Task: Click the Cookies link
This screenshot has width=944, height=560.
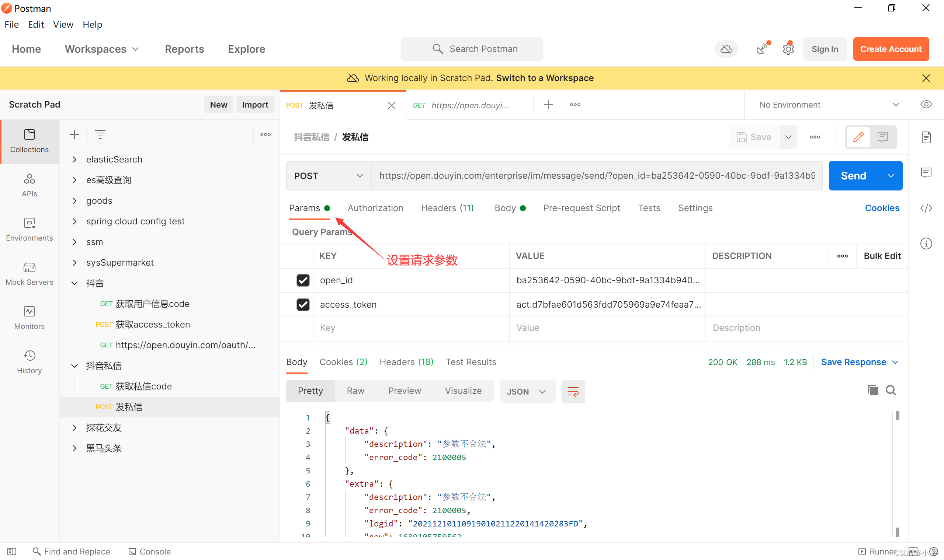Action: coord(882,208)
